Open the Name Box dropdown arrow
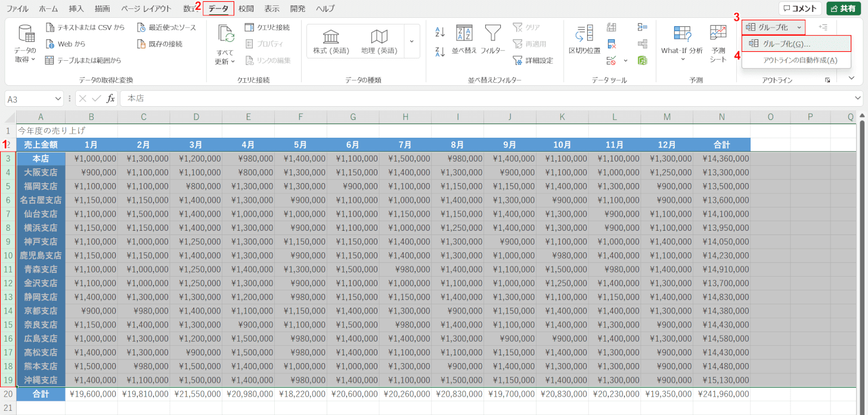Image resolution: width=868 pixels, height=415 pixels. pyautogui.click(x=58, y=98)
